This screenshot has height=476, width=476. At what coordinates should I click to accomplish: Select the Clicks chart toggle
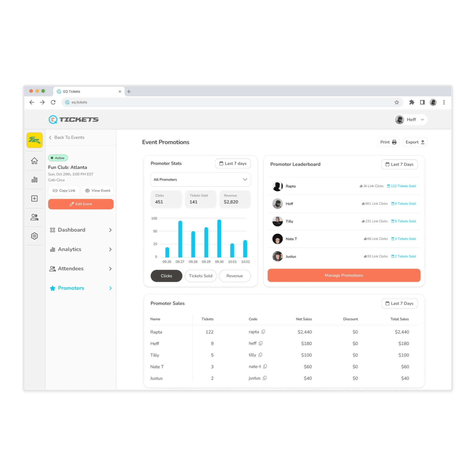click(166, 276)
